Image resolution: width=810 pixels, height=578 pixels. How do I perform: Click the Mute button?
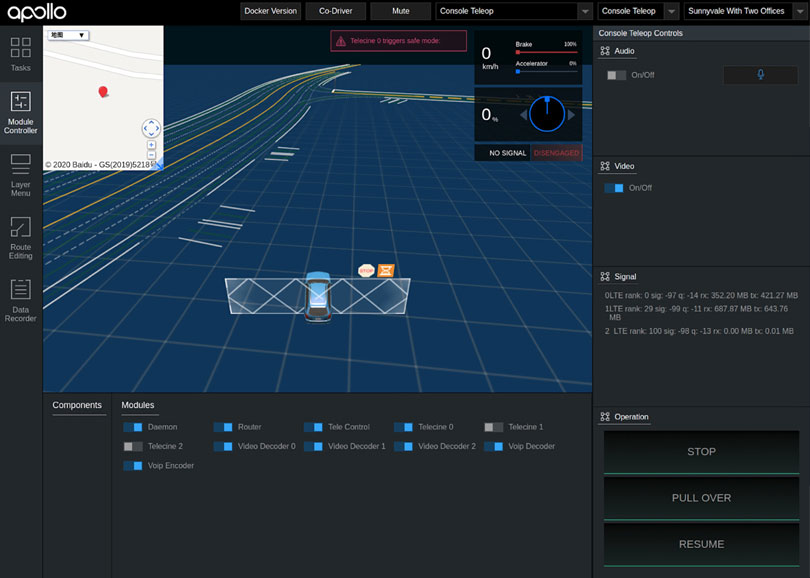[400, 11]
